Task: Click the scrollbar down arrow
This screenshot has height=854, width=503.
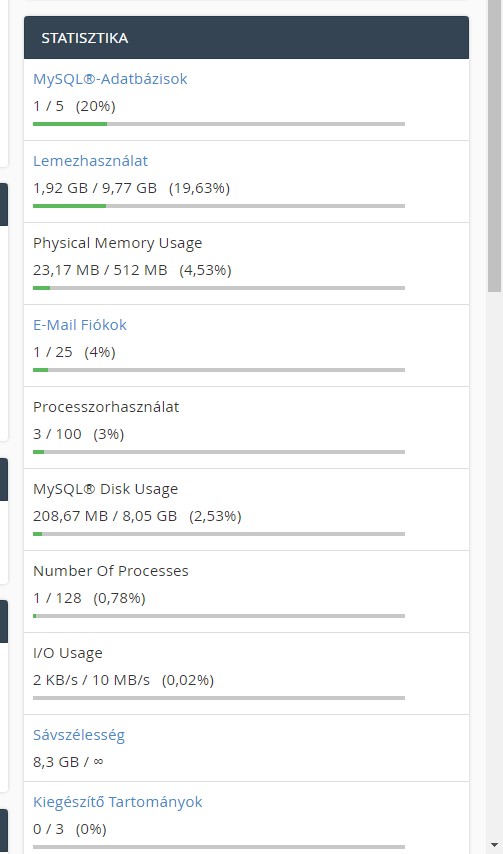Action: pos(494,846)
